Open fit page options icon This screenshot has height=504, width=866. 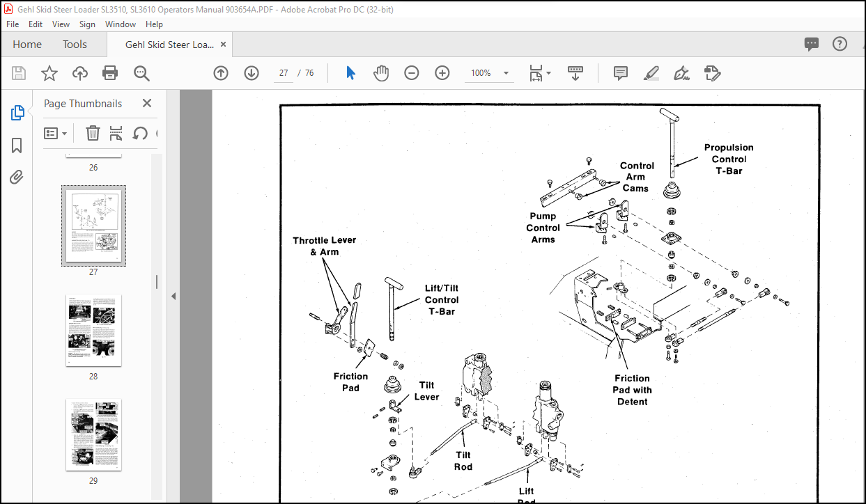pos(540,73)
